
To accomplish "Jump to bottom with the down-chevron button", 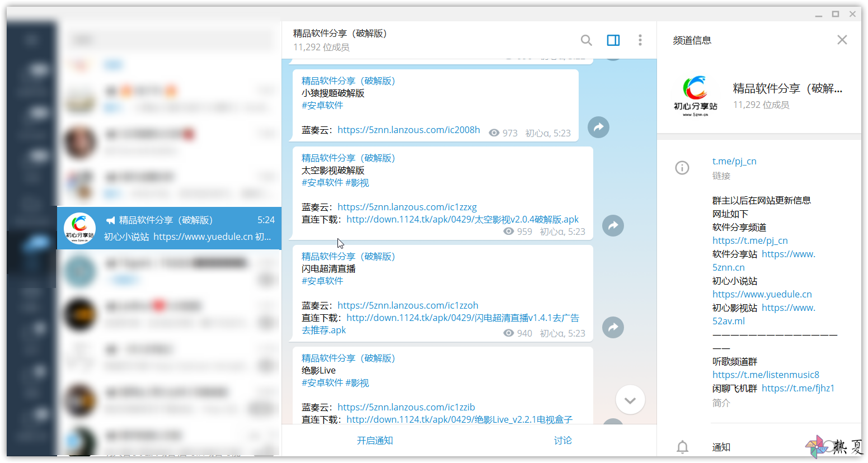I will click(630, 400).
